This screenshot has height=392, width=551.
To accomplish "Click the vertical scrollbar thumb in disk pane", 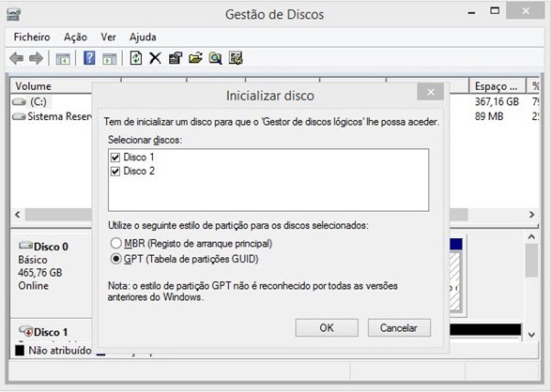I will [x=531, y=261].
